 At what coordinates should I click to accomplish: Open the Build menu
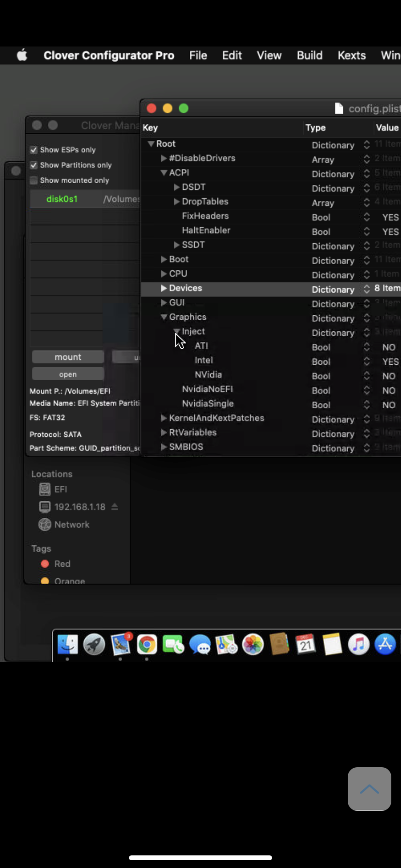310,55
